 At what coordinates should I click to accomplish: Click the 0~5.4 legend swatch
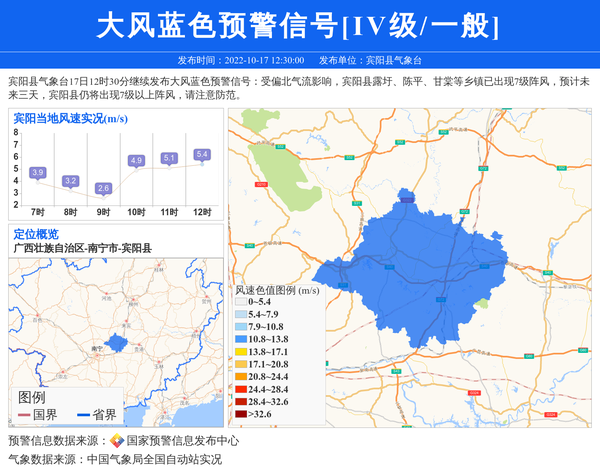241,302
